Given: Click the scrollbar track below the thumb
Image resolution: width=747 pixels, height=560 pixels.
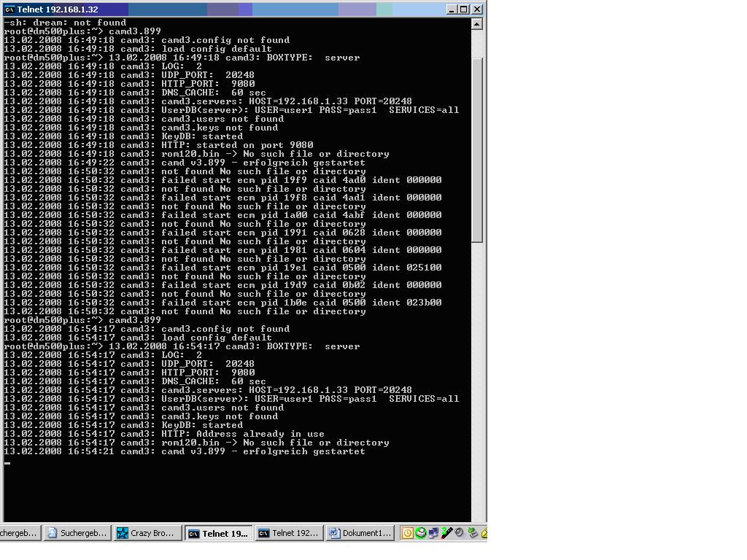Looking at the screenshot, I should [477, 365].
